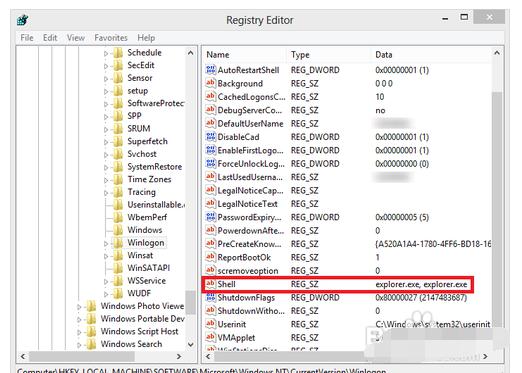This screenshot has height=373, width=522.
Task: Select the LastUsedUserna... value name
Action: point(250,177)
